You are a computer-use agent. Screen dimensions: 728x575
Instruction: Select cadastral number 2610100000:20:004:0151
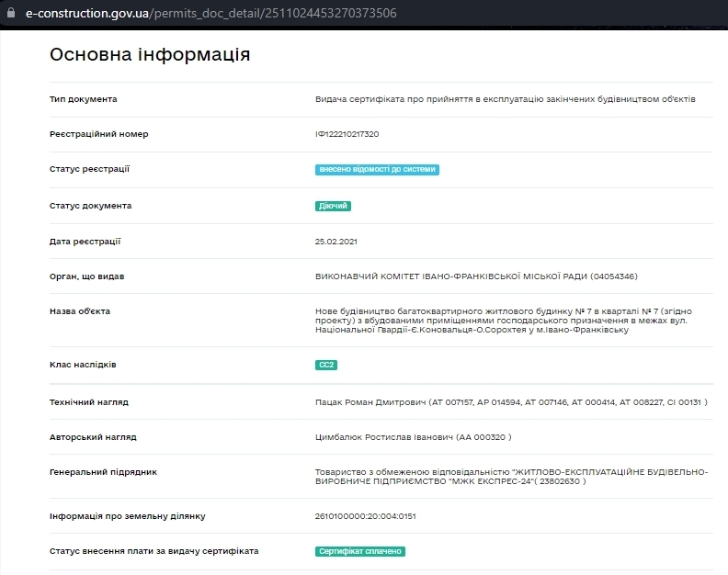366,516
